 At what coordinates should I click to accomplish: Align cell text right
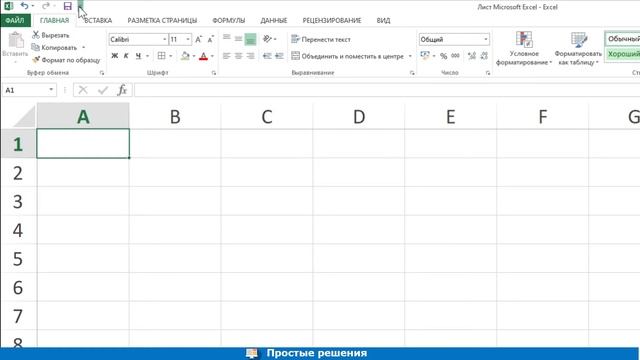250,56
